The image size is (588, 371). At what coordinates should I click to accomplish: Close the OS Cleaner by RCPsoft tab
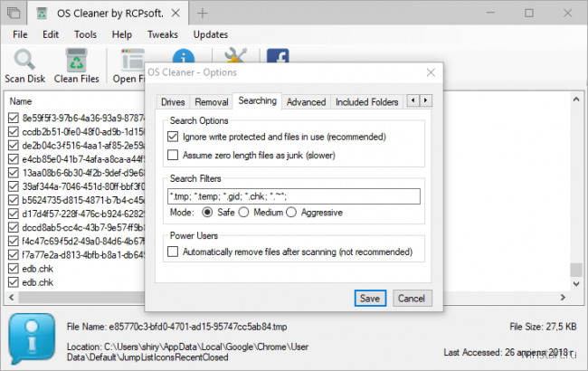[x=175, y=14]
